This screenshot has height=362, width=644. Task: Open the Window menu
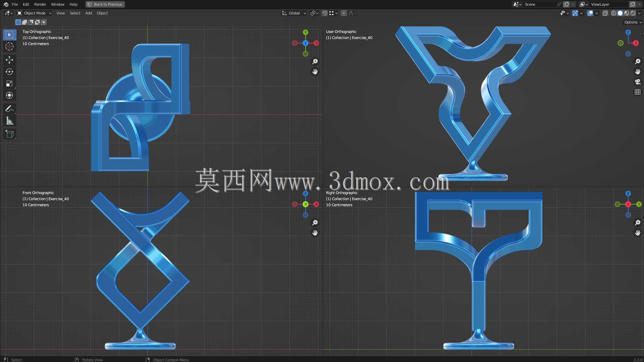click(x=57, y=4)
